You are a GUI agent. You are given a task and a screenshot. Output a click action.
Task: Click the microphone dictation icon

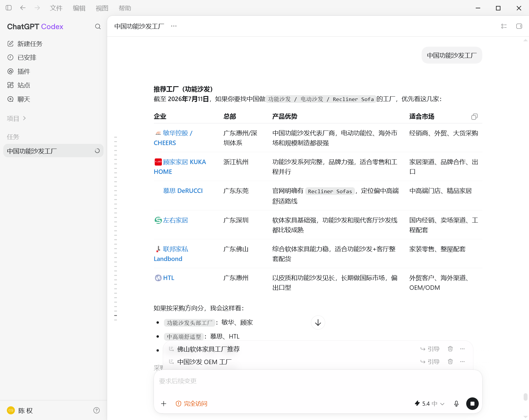456,403
